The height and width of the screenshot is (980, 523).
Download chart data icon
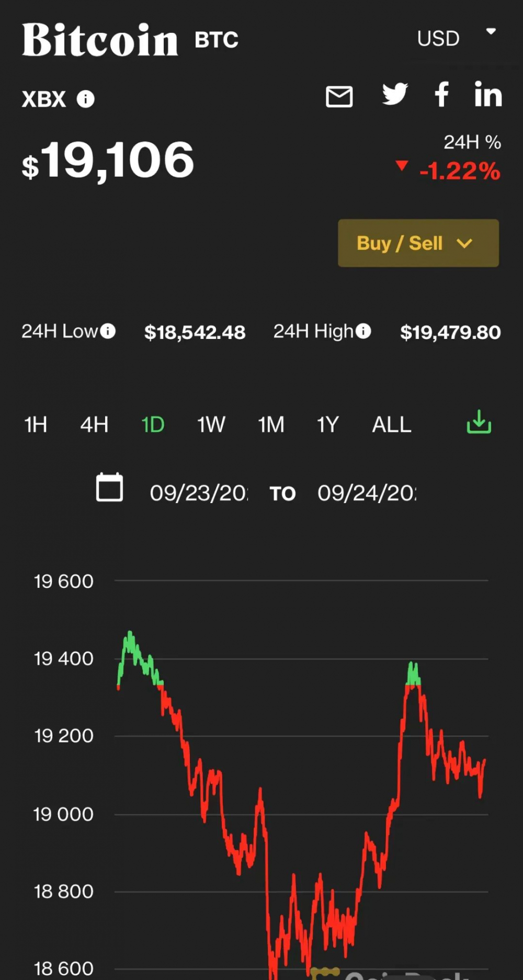click(479, 422)
